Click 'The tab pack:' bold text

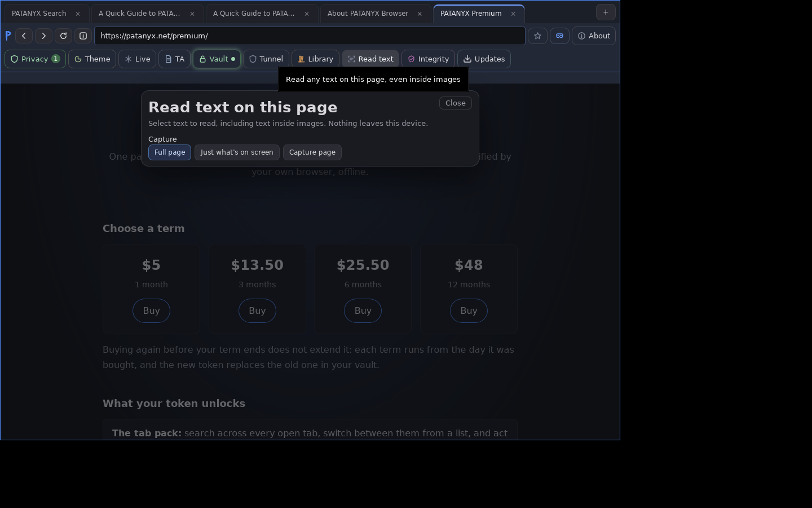click(147, 433)
